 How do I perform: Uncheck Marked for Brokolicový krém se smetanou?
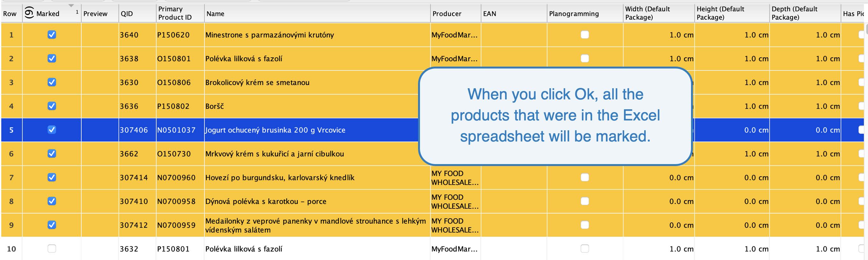[52, 82]
